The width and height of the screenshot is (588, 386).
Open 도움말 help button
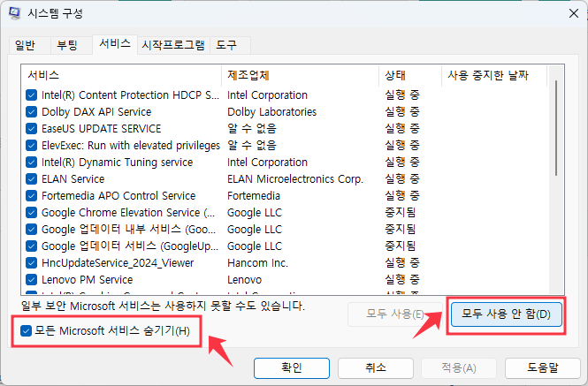[543, 368]
